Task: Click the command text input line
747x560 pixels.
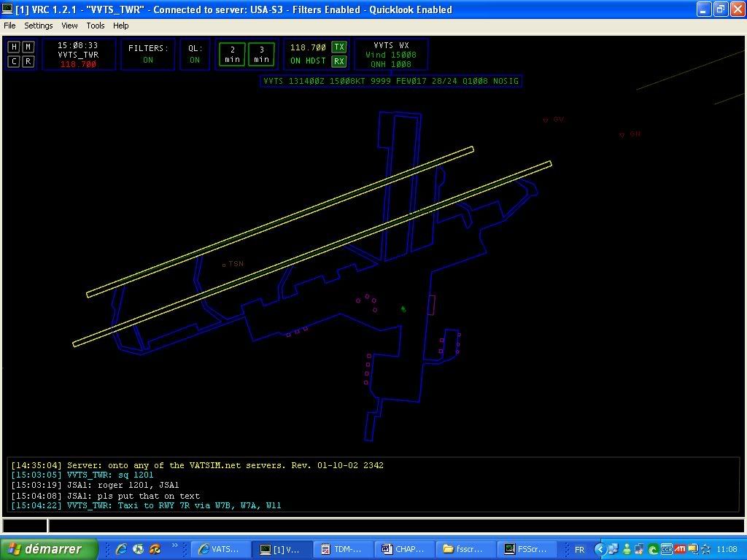Action: [394, 526]
